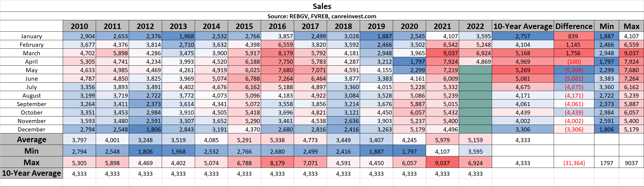644x187 pixels.
Task: Click the green empty May 2022 cell
Action: tap(475, 70)
